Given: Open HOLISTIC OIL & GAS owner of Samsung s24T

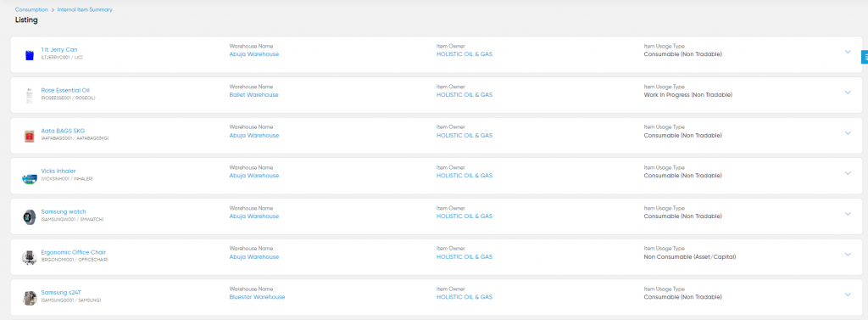Looking at the screenshot, I should tap(464, 297).
